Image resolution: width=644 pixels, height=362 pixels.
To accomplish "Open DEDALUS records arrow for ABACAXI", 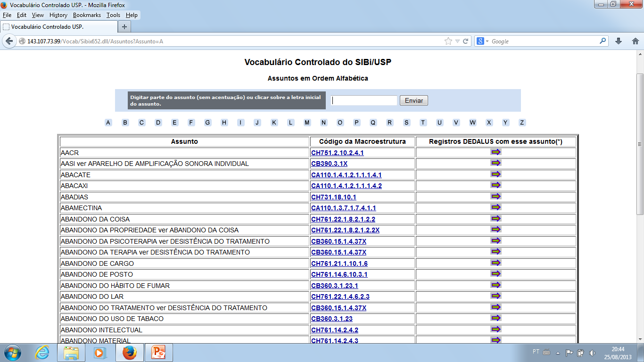I will coord(495,185).
